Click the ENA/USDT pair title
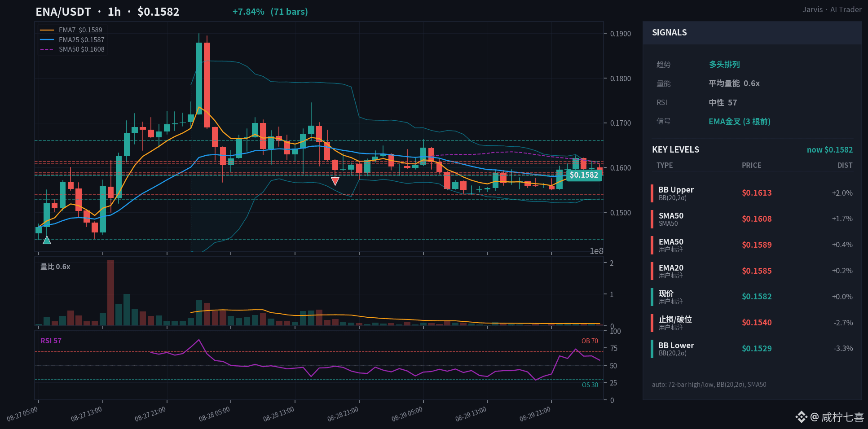 pyautogui.click(x=63, y=12)
